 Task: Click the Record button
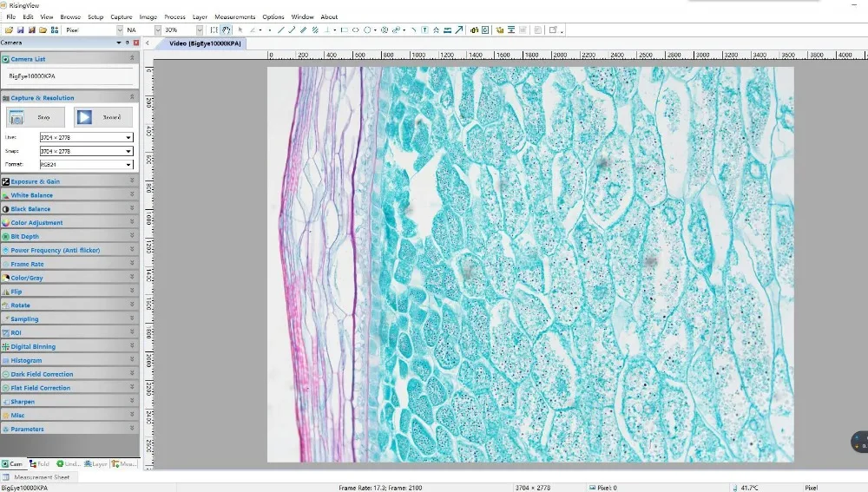[103, 117]
